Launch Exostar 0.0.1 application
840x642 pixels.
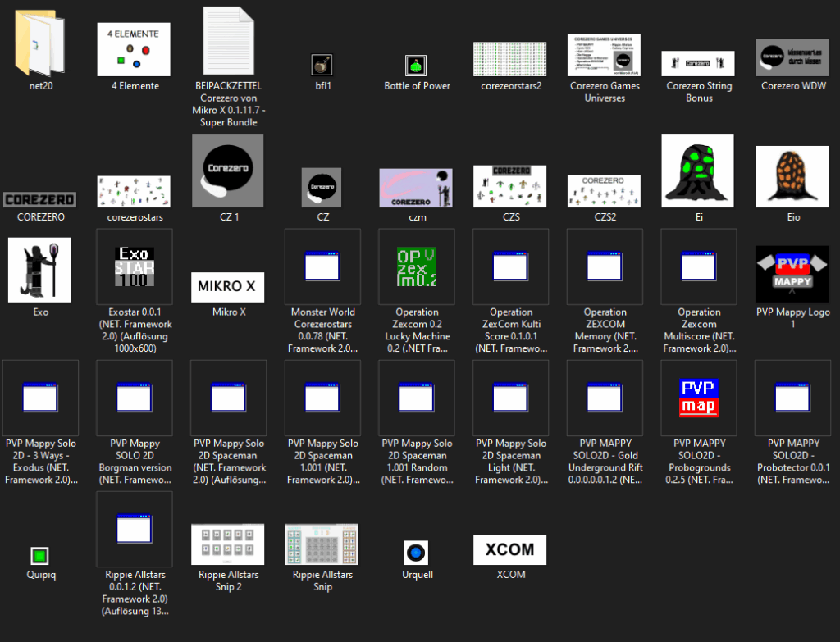click(x=135, y=266)
